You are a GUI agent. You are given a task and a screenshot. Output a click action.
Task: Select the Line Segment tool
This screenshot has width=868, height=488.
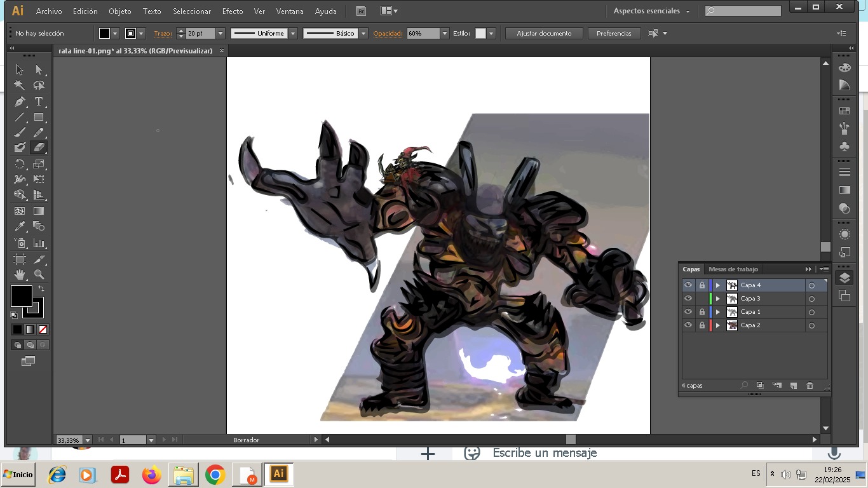coord(20,118)
